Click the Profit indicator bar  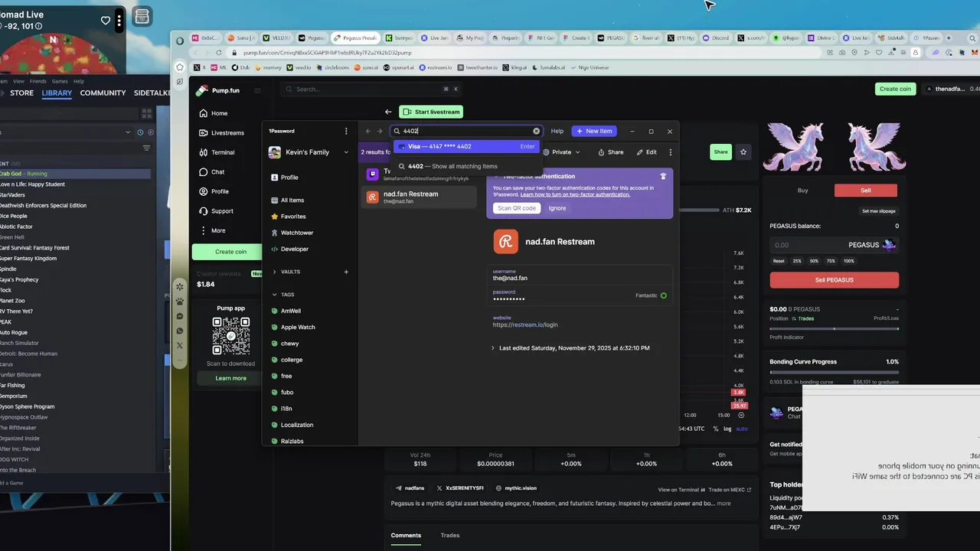[834, 328]
